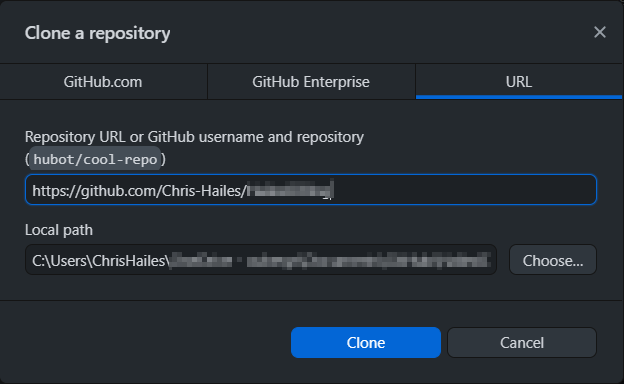The height and width of the screenshot is (384, 624).
Task: Place cursor on Chris-Hailes in the URL field
Action: click(201, 191)
